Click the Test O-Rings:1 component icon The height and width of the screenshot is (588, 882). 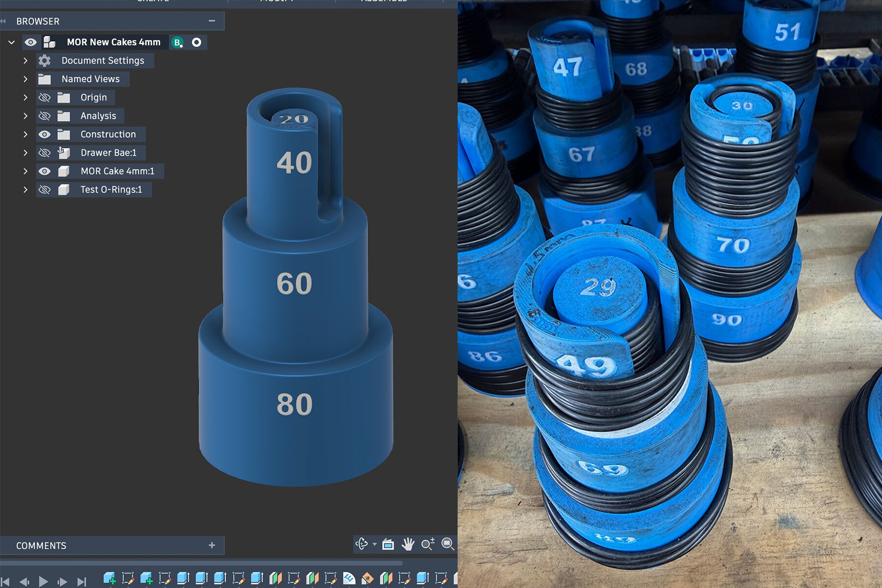64,190
